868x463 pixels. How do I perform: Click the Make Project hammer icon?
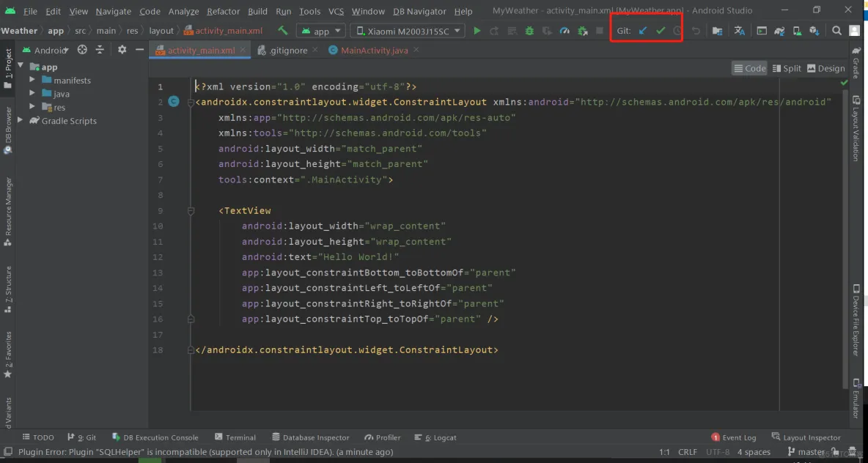(283, 31)
